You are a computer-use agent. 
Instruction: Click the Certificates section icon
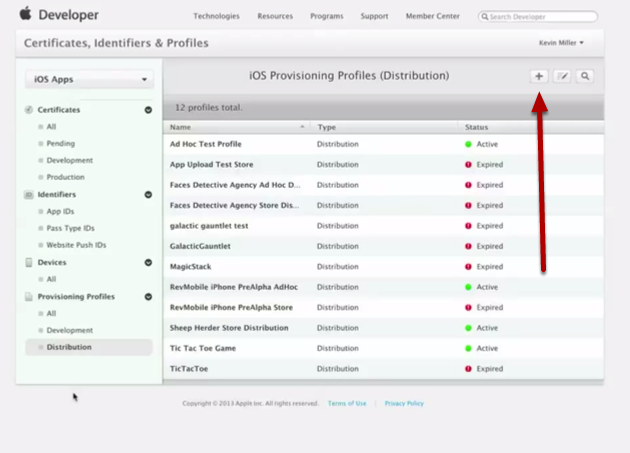(29, 110)
